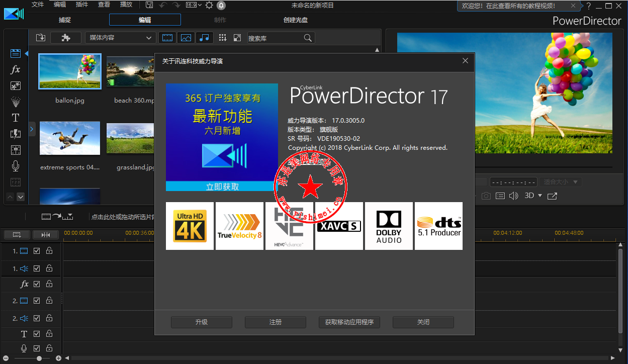The height and width of the screenshot is (364, 628).
Task: Select the ballon.jpg thumbnail
Action: tap(70, 71)
